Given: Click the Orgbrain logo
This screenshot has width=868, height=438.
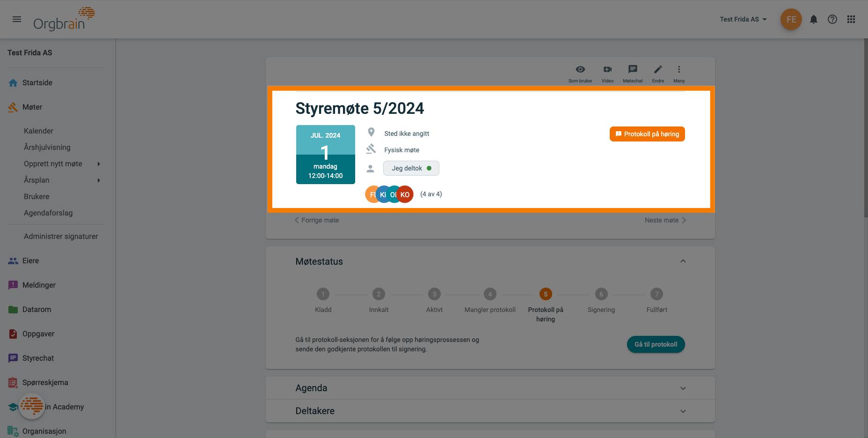Looking at the screenshot, I should [x=64, y=19].
